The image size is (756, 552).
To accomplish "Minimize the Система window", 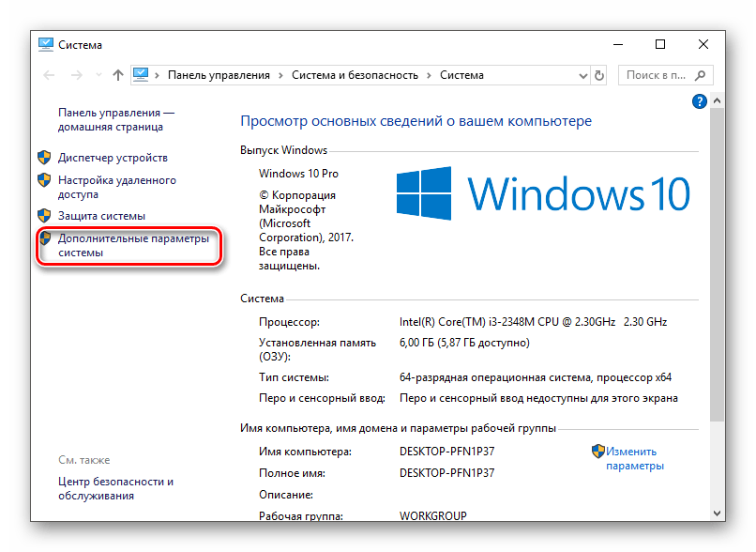I will 618,44.
